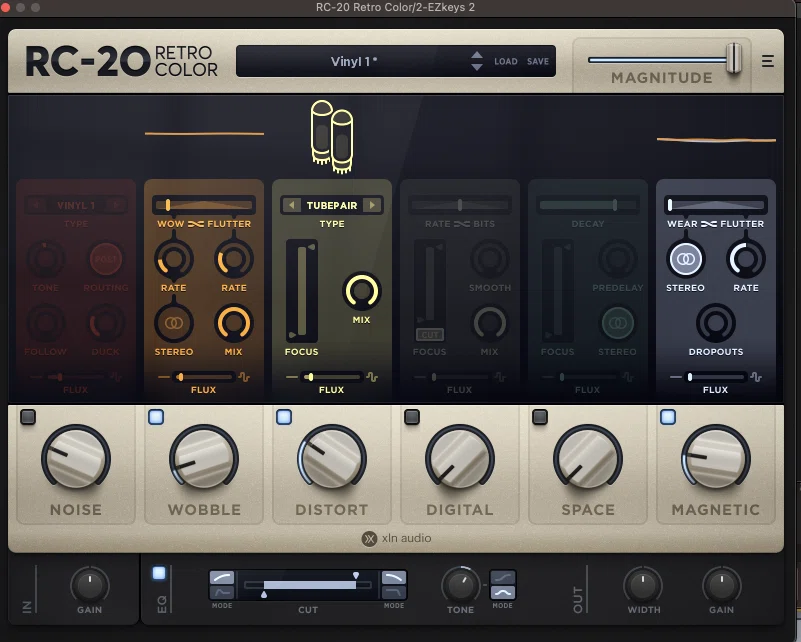The image size is (801, 642).
Task: Toggle the Magnetic Stereo button
Action: click(685, 259)
